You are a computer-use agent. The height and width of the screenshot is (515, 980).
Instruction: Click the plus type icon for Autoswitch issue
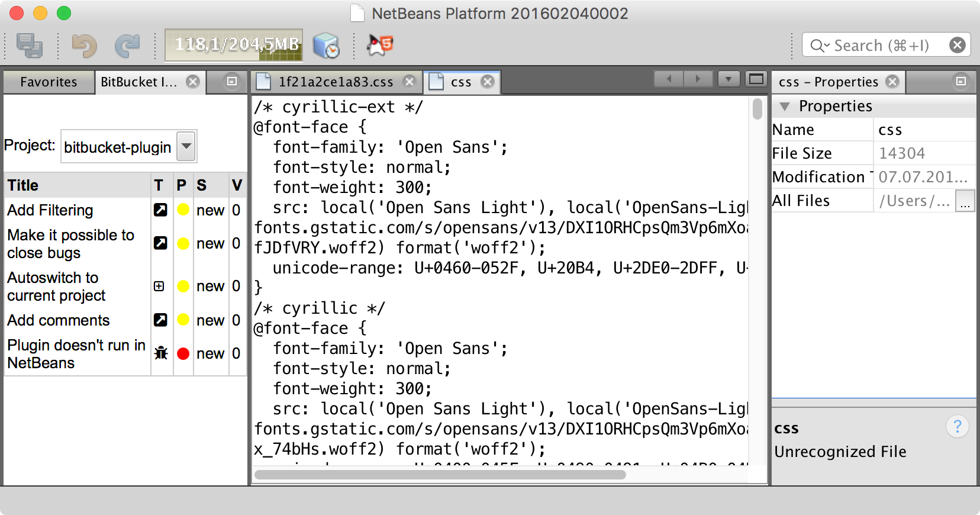pyautogui.click(x=159, y=287)
